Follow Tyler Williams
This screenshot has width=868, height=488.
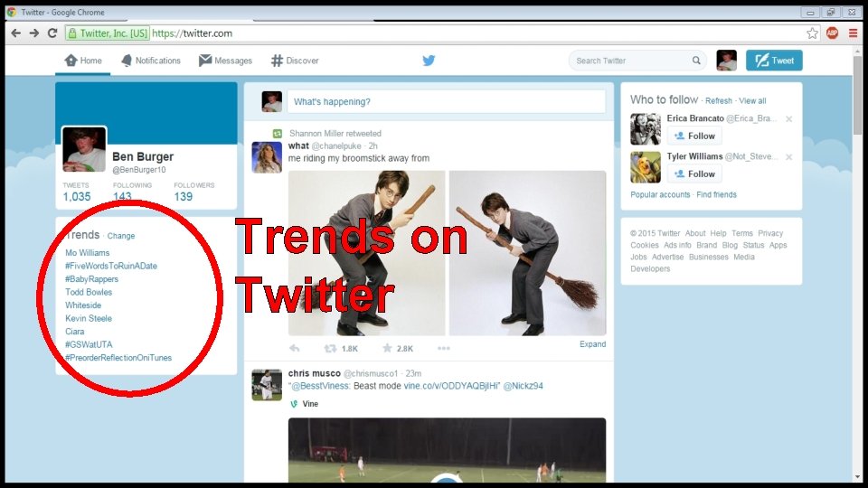pyautogui.click(x=694, y=174)
